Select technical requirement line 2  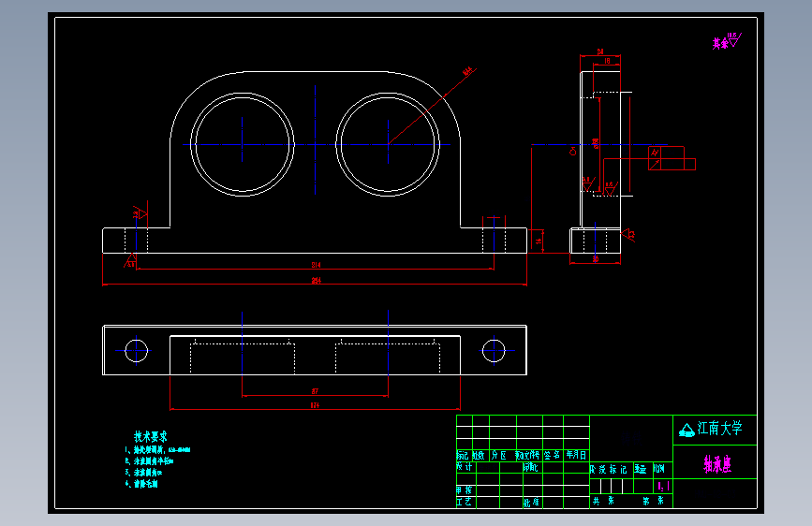pos(149,460)
